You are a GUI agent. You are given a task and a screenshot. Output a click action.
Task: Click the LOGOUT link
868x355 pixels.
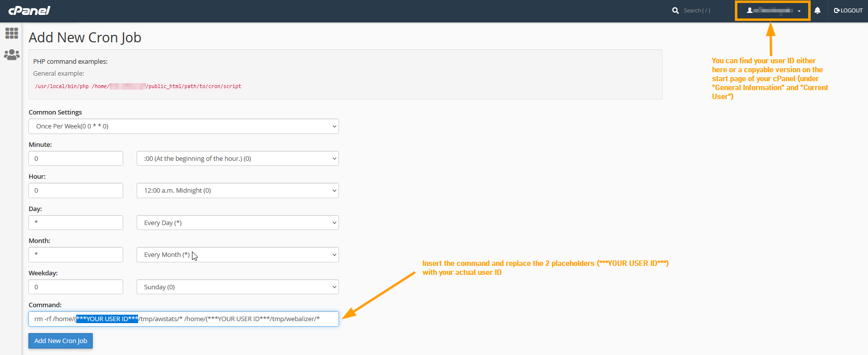click(x=848, y=10)
